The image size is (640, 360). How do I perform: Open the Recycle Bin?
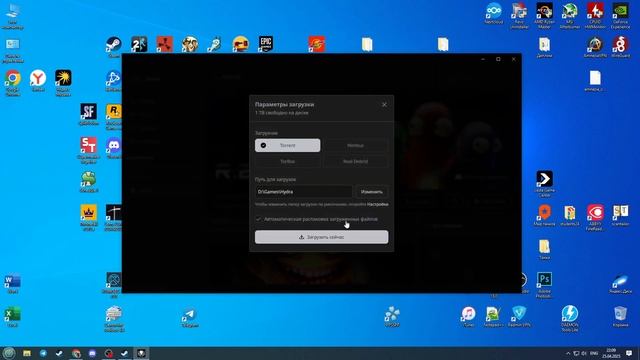pos(620,317)
